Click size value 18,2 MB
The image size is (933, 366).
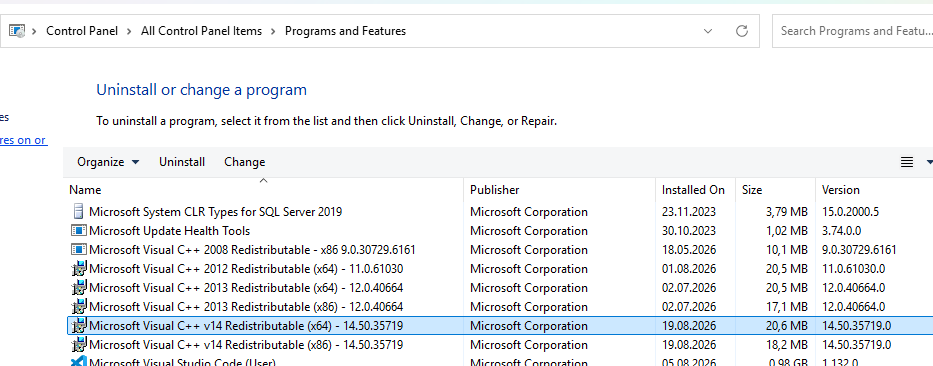pyautogui.click(x=787, y=345)
